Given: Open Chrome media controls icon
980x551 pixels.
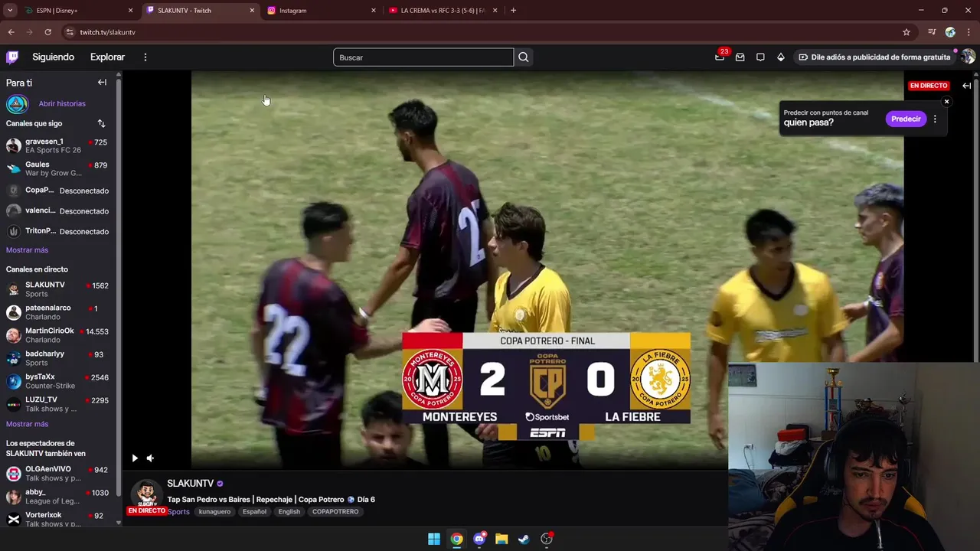Looking at the screenshot, I should 932,32.
